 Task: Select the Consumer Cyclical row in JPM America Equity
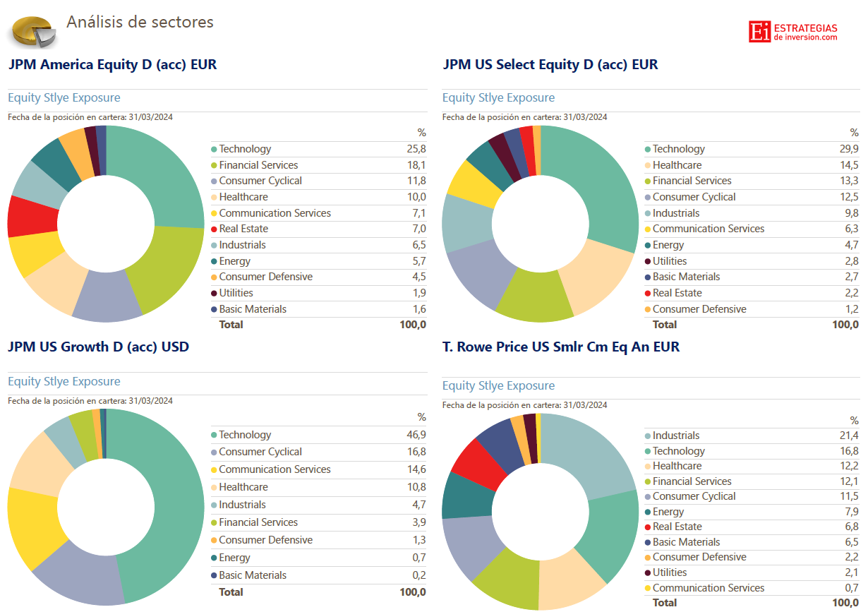pyautogui.click(x=318, y=181)
